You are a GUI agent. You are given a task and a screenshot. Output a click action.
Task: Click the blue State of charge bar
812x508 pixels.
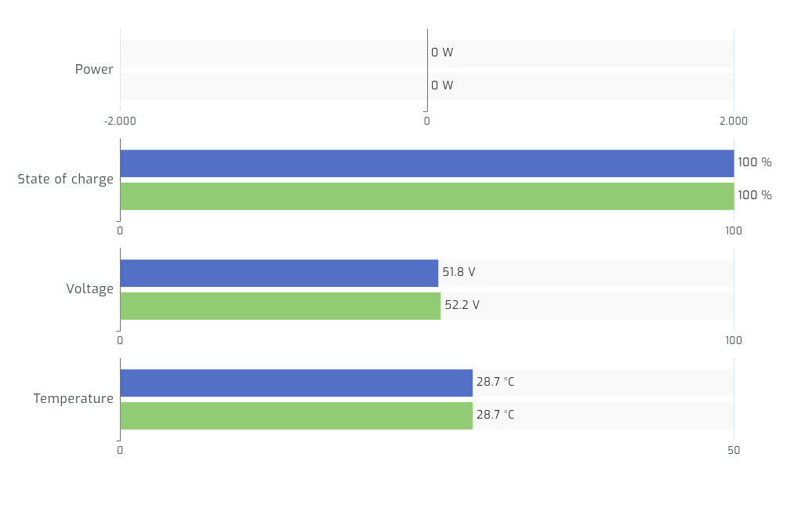pos(426,163)
